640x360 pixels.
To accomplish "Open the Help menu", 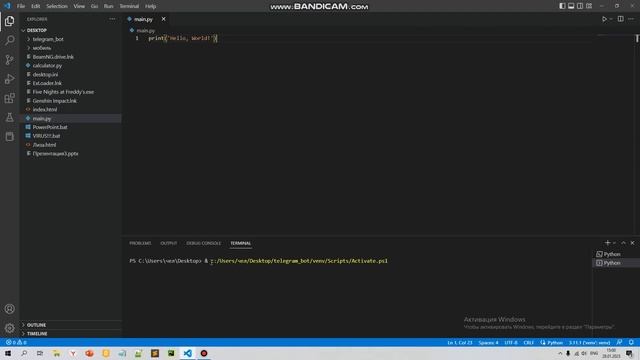I will point(151,6).
